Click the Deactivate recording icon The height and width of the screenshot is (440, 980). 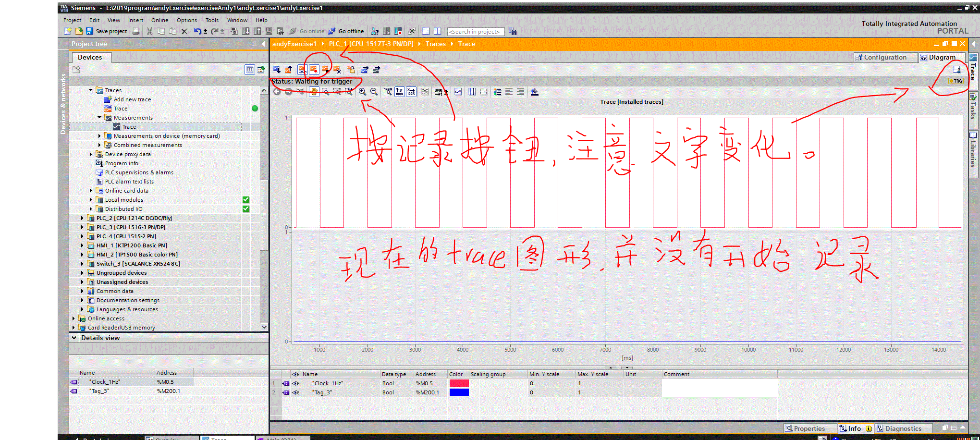[325, 70]
